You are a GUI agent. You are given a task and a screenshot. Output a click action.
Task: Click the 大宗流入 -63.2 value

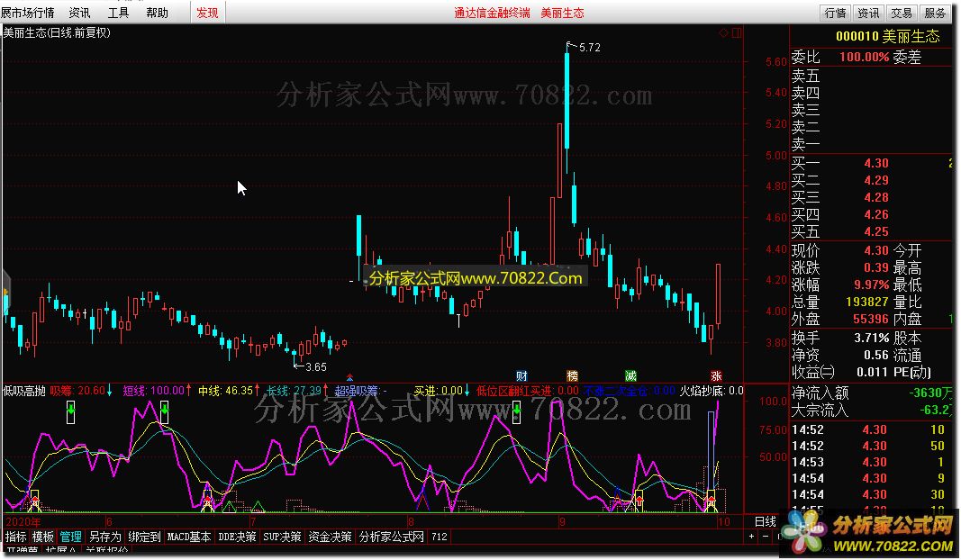(x=937, y=410)
